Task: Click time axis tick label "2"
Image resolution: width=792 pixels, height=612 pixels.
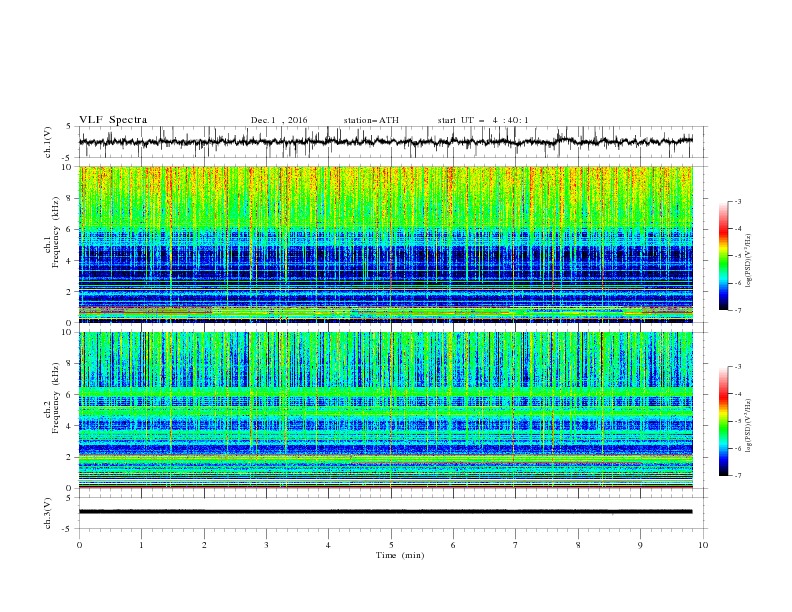Action: [204, 545]
